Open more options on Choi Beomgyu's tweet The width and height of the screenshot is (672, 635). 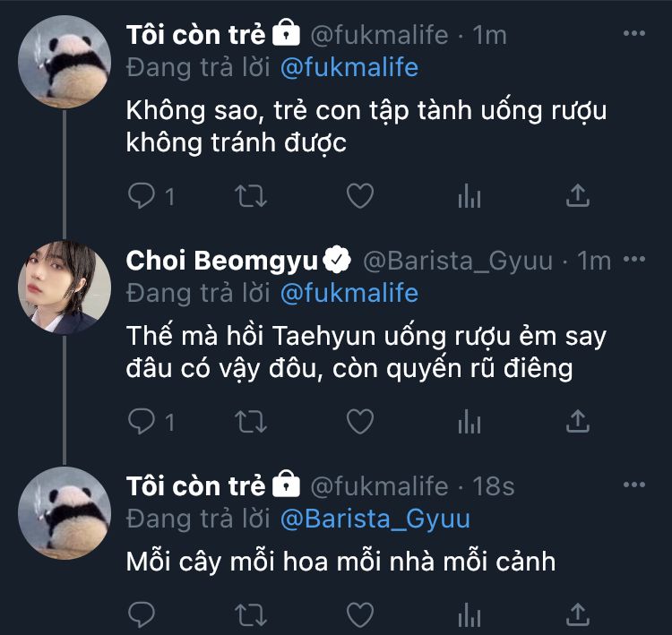[633, 260]
